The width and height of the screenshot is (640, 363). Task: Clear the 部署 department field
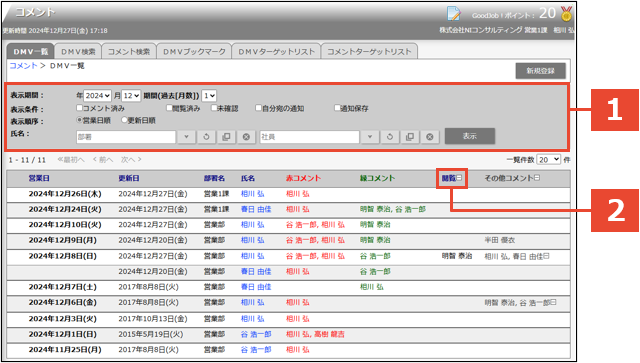click(246, 137)
